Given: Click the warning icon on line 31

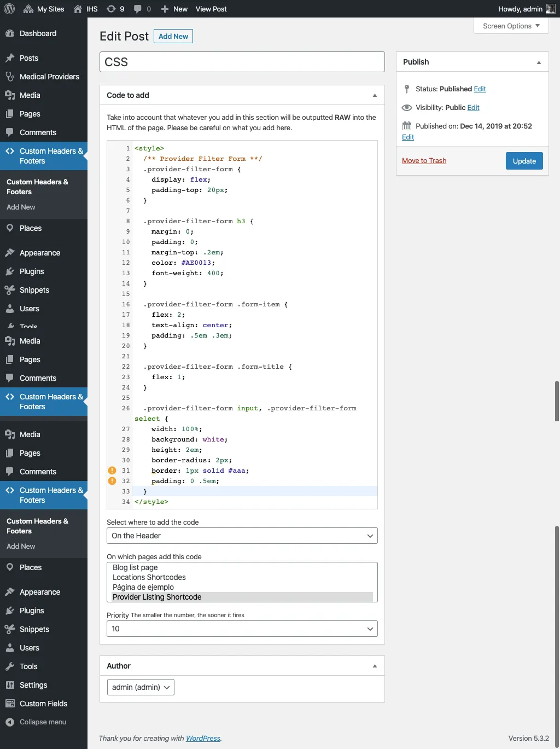Looking at the screenshot, I should (112, 471).
